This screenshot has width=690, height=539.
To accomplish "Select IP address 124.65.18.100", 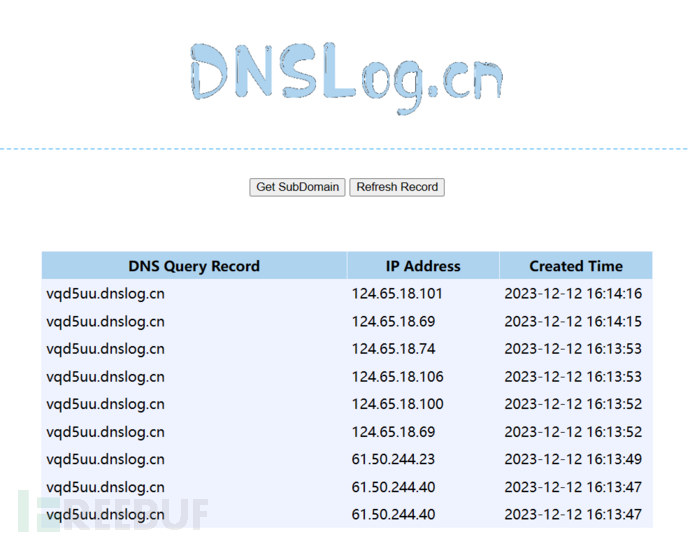I will tap(397, 405).
